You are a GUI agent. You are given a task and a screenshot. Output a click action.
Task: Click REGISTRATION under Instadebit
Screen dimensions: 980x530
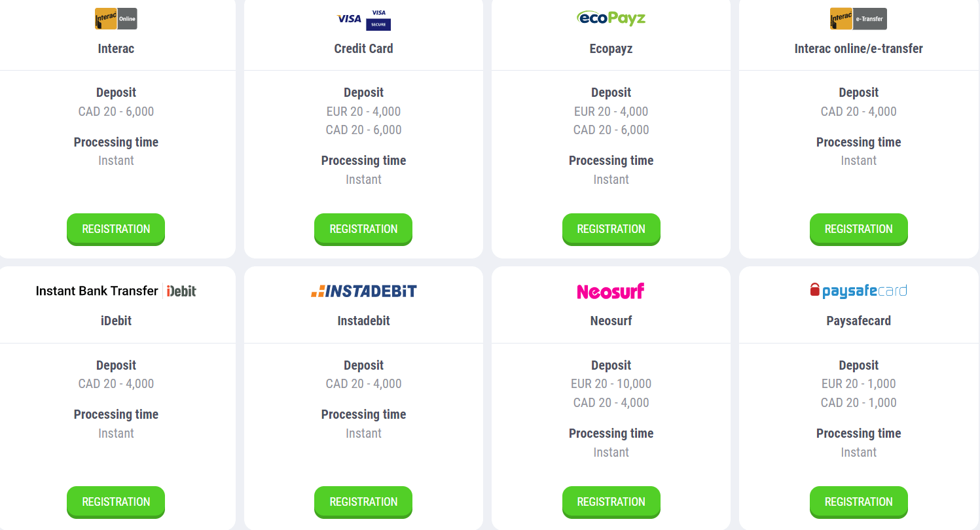(x=363, y=502)
